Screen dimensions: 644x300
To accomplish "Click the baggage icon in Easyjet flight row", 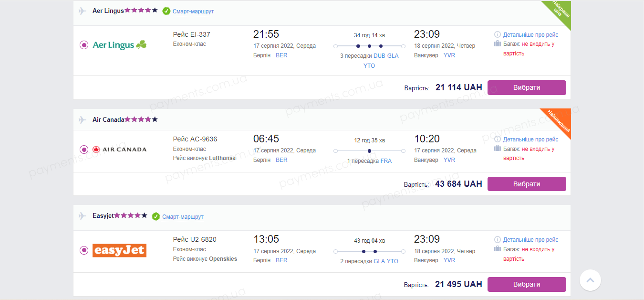I will click(498, 249).
